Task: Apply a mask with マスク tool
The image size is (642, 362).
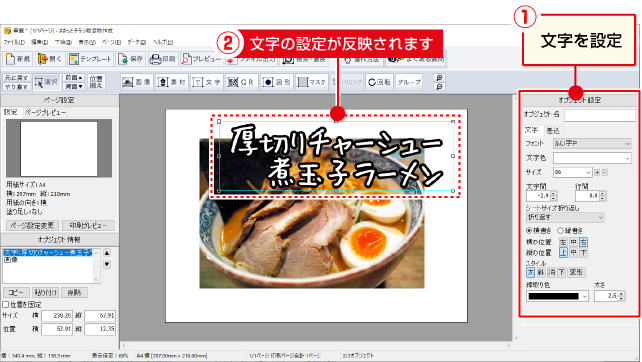Action: [x=312, y=82]
